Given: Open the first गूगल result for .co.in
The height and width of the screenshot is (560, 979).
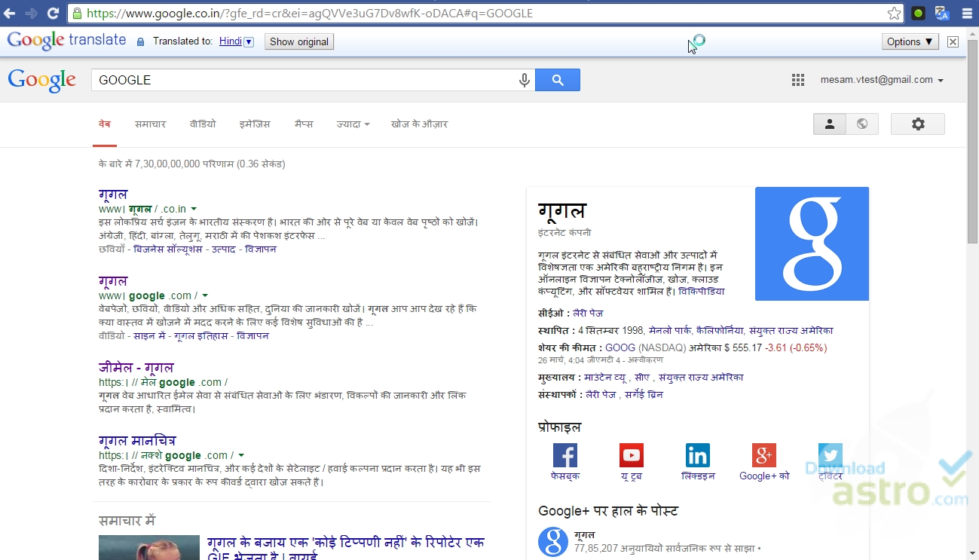Looking at the screenshot, I should pos(113,194).
